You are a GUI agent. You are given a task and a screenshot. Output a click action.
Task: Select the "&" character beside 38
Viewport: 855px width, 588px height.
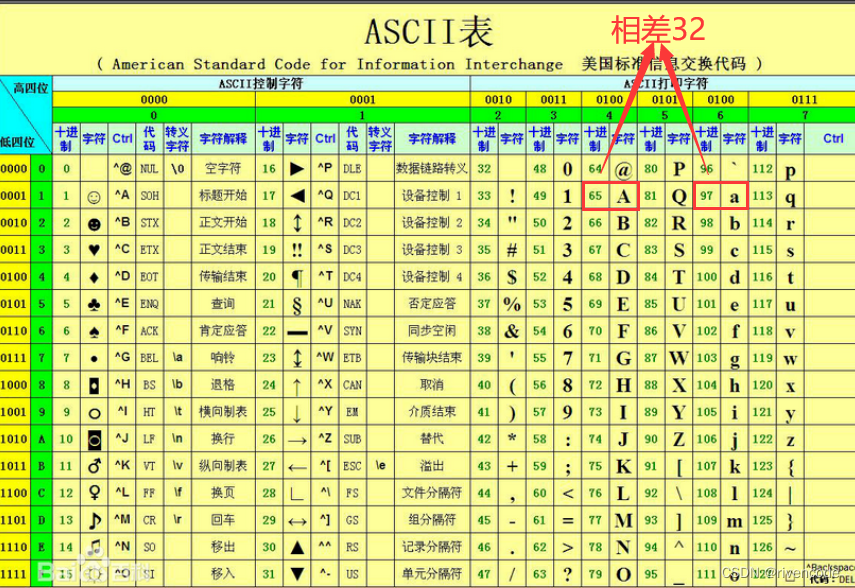(x=511, y=331)
